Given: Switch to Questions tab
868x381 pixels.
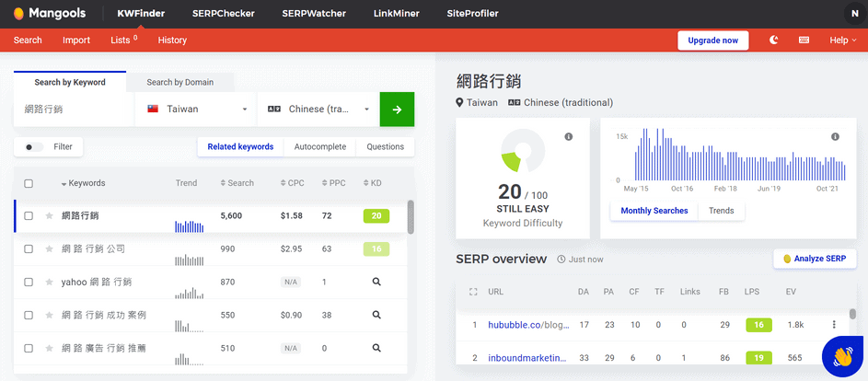Looking at the screenshot, I should coord(386,146).
